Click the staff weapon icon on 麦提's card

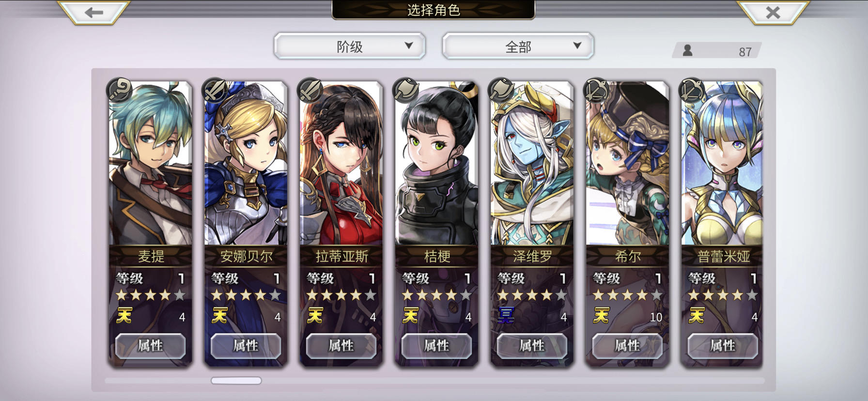119,90
